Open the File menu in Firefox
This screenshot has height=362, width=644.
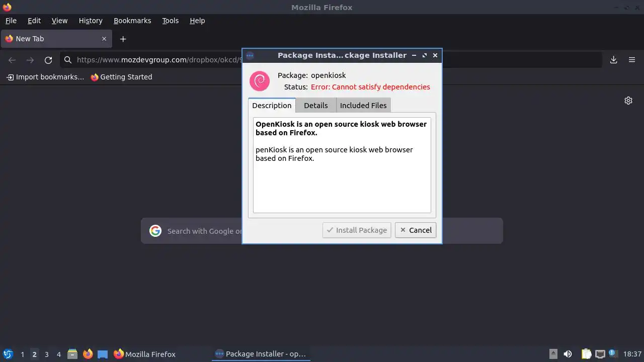(11, 21)
